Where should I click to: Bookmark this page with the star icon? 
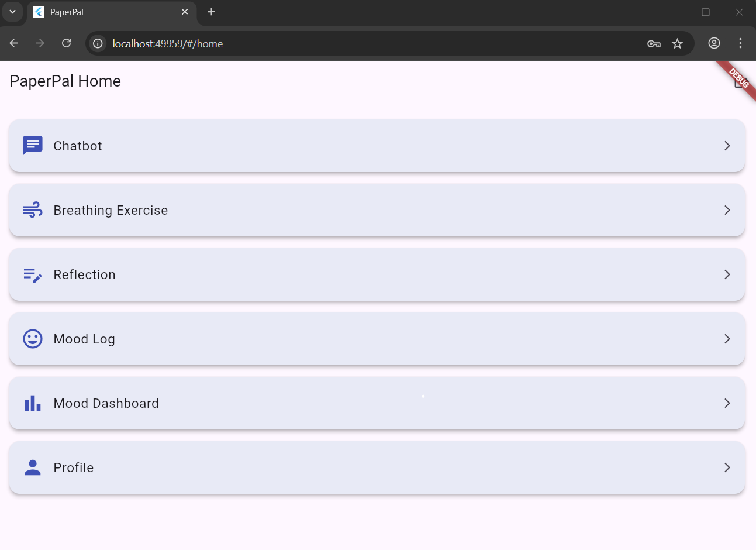677,44
